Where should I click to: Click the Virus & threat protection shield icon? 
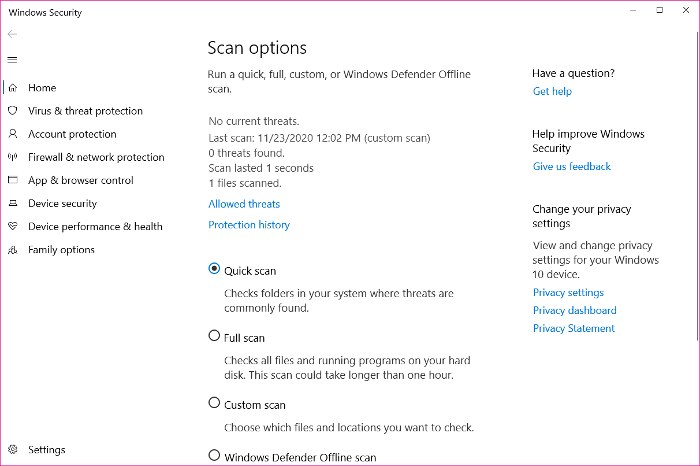12,111
